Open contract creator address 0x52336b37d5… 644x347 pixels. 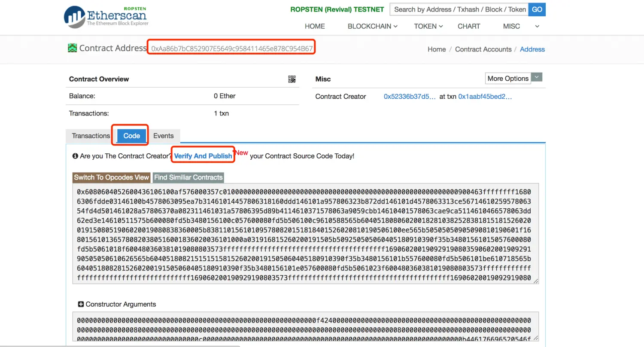coord(410,97)
